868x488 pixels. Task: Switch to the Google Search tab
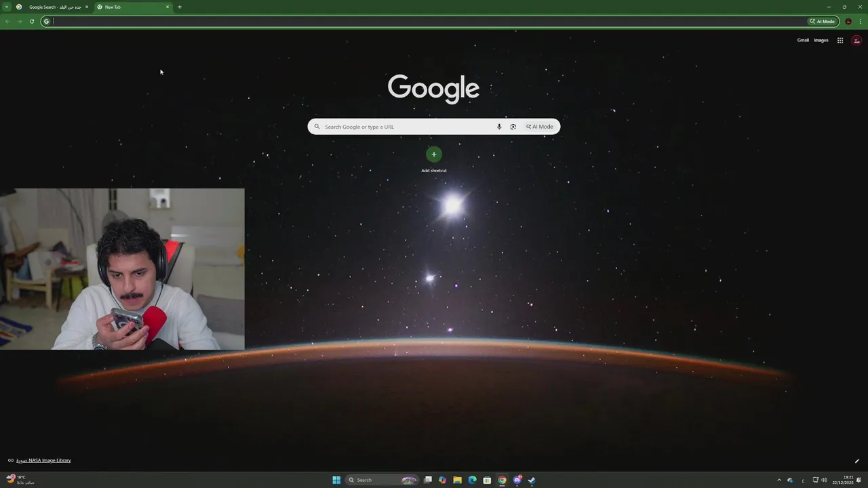point(53,7)
